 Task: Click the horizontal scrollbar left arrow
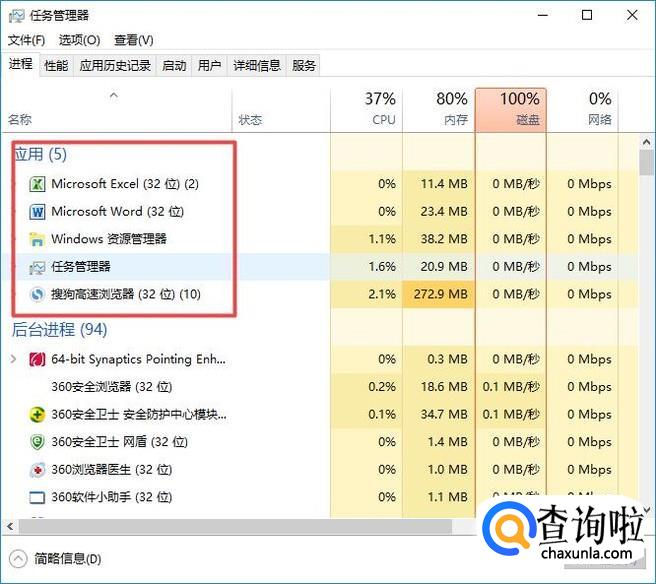click(x=10, y=526)
